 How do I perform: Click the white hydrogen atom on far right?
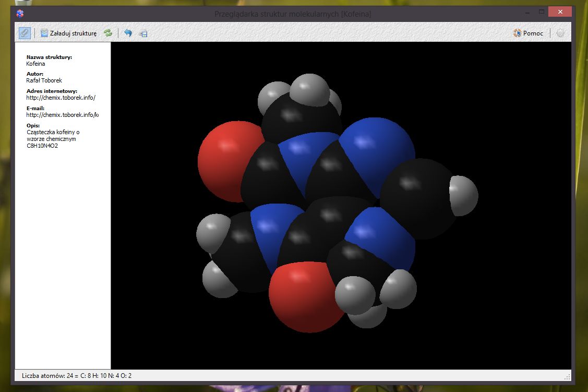pos(464,195)
